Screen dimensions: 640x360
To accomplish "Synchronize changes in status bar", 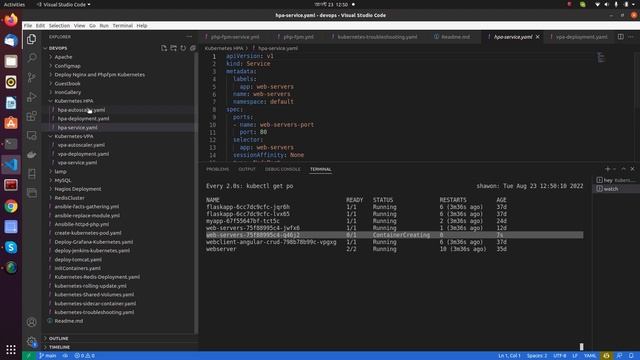I will point(65,356).
